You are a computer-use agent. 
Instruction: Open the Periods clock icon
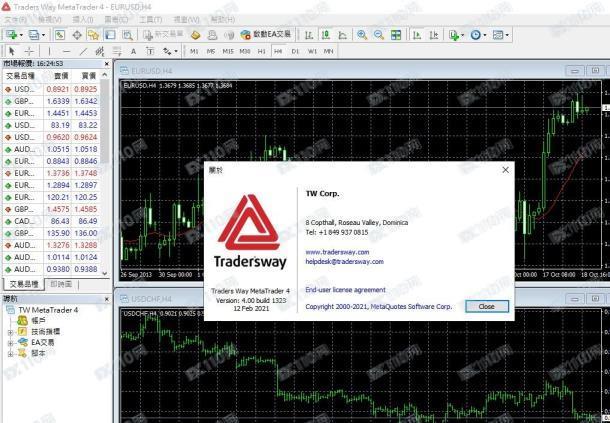point(475,35)
